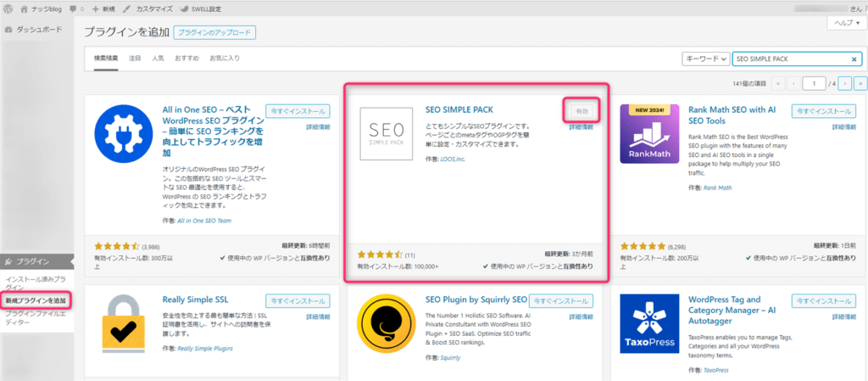Jump to the last results page
Viewport: 868px width, 381px height.
pyautogui.click(x=860, y=84)
